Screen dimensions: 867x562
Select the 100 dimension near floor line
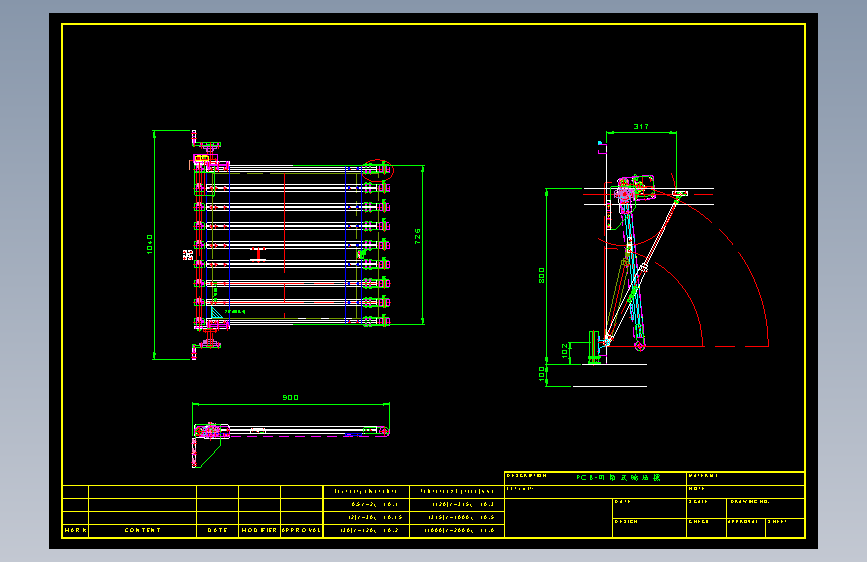tap(541, 374)
